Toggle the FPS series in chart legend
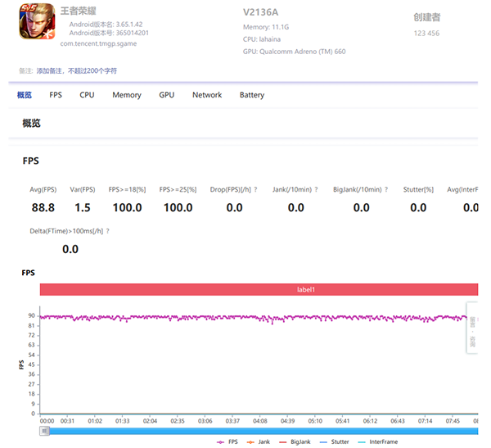This screenshot has width=491, height=448. point(231,441)
